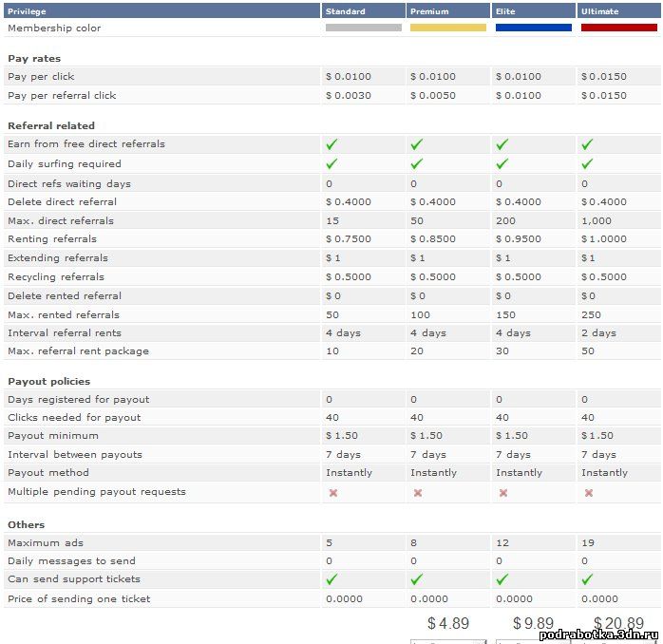Click the 'Pay rates' section heading

coord(34,59)
